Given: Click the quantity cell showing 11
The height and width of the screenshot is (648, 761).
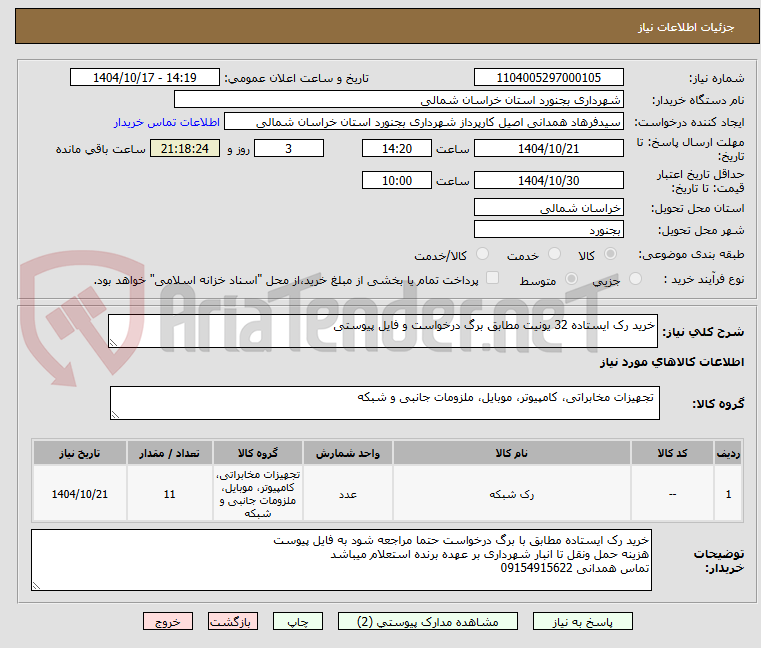Looking at the screenshot, I should point(169,494).
